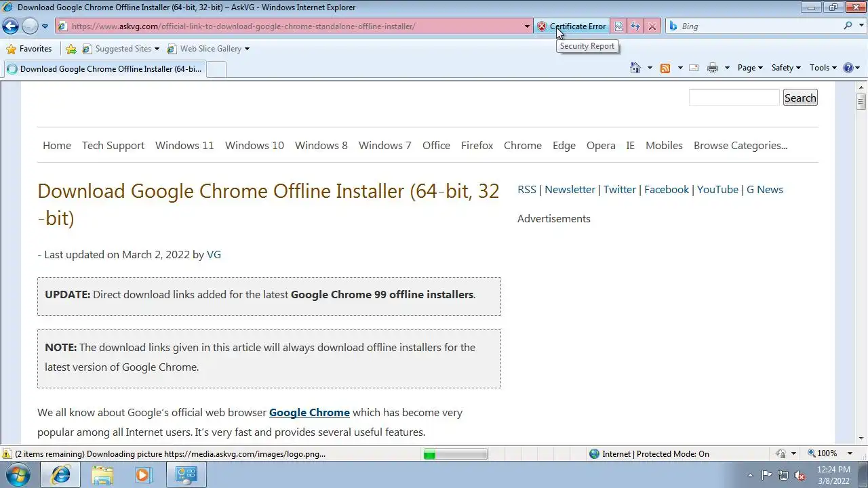868x488 pixels.
Task: Open the Page menu
Action: pos(750,68)
